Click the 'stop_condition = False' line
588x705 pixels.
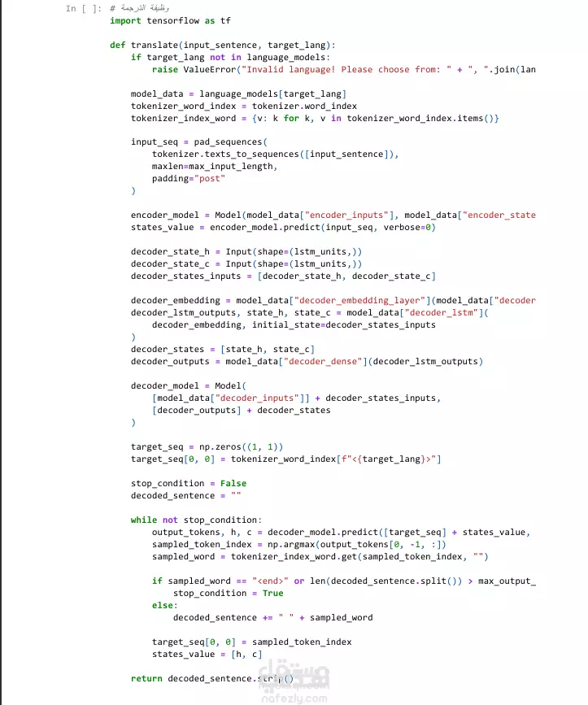(x=189, y=483)
